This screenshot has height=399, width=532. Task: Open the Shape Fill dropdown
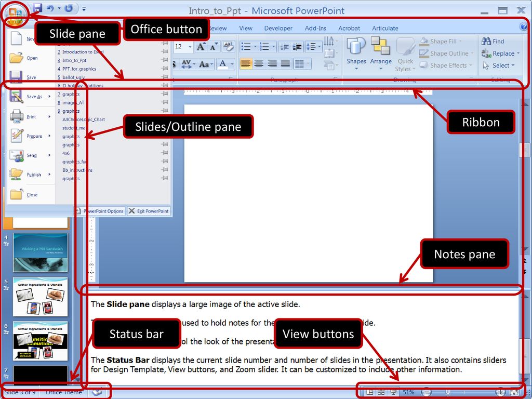click(441, 41)
